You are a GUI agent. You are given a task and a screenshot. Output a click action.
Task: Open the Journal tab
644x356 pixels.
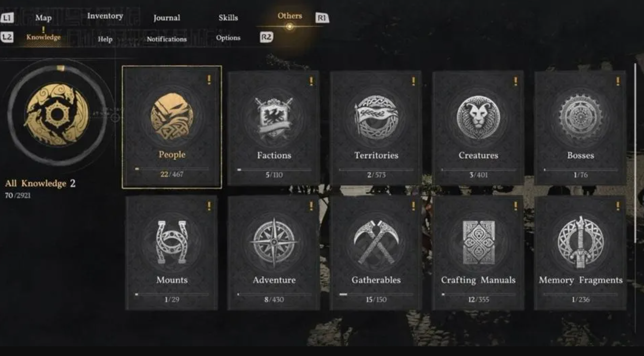point(167,18)
